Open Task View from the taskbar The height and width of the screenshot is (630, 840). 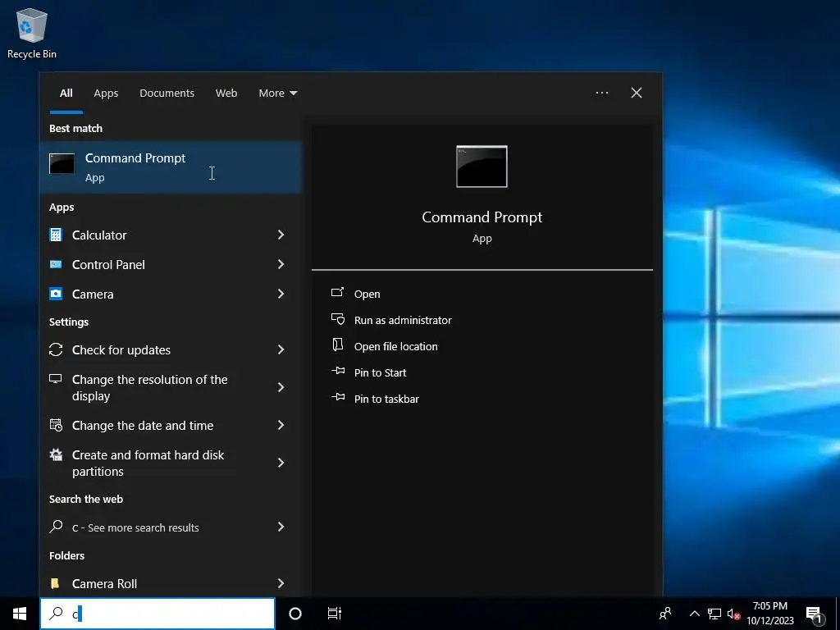[x=335, y=614]
